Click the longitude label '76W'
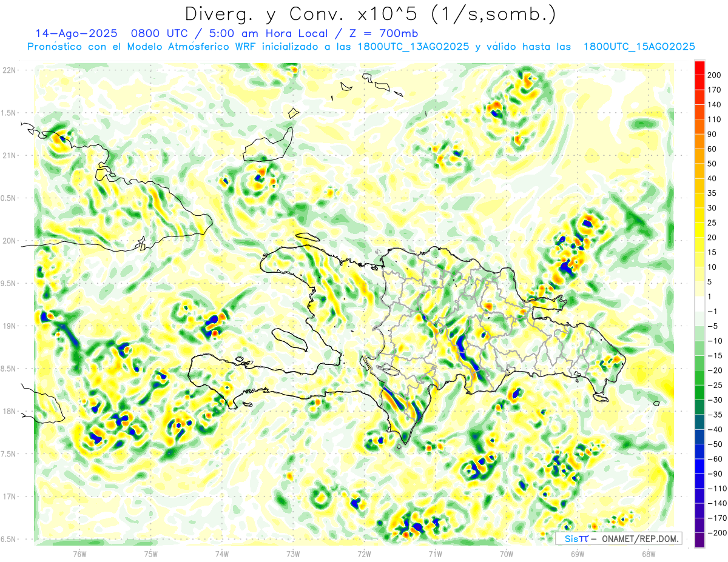The width and height of the screenshot is (728, 562). tap(79, 554)
